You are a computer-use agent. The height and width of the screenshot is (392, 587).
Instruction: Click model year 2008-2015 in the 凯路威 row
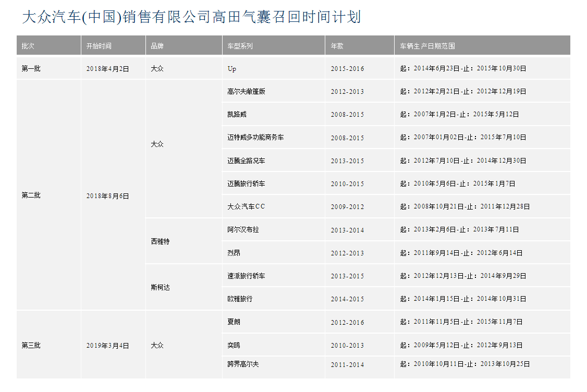pos(347,115)
